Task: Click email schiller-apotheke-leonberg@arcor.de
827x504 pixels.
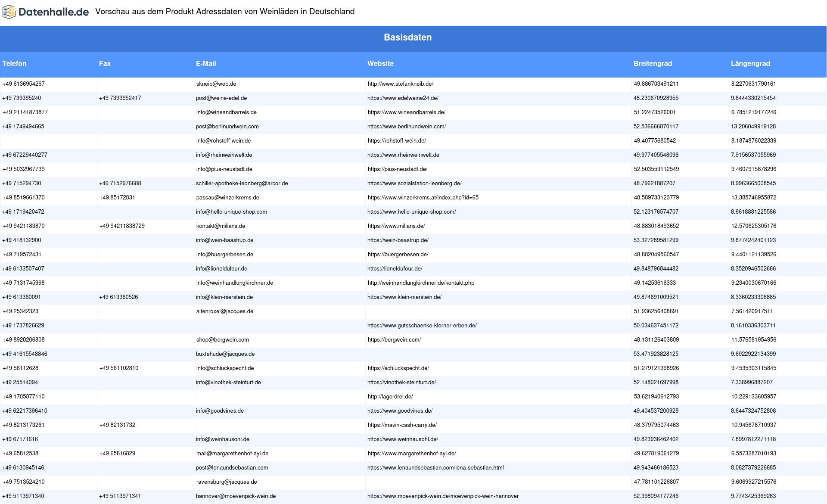Action: coord(242,184)
